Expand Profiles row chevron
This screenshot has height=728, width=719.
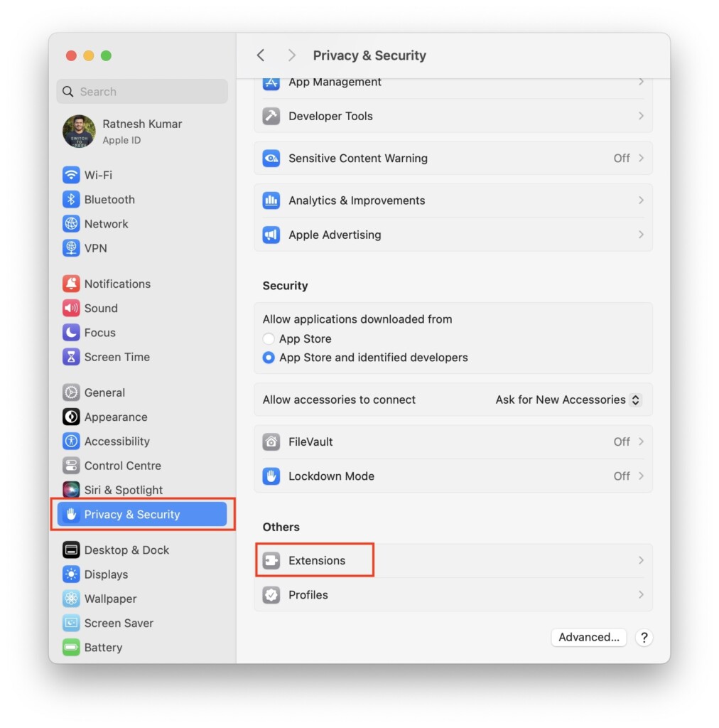(x=641, y=595)
